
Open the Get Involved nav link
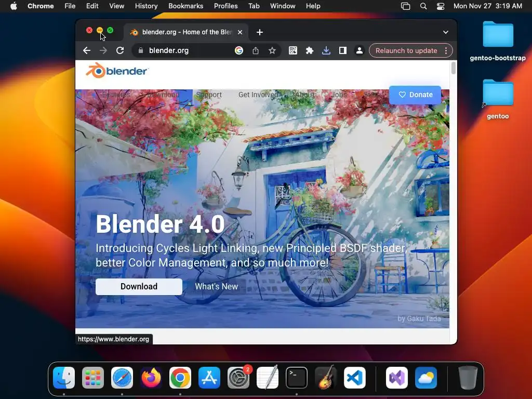(258, 95)
